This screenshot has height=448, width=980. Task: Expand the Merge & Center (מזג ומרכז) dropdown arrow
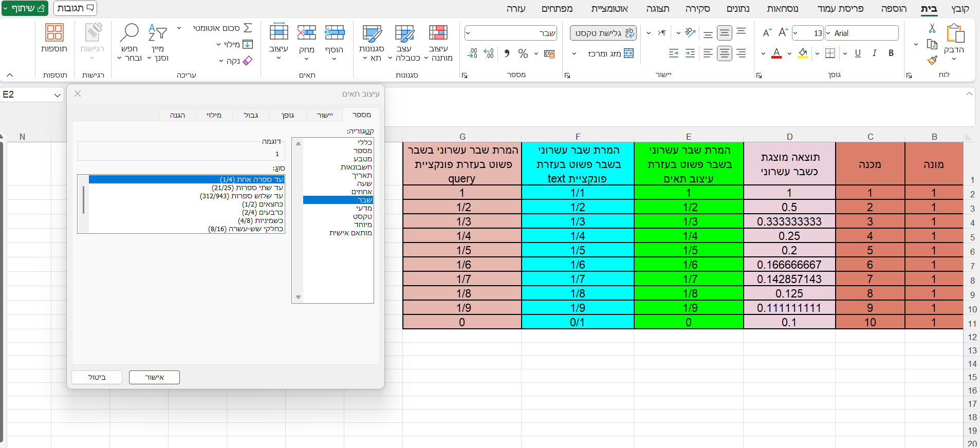[x=575, y=53]
